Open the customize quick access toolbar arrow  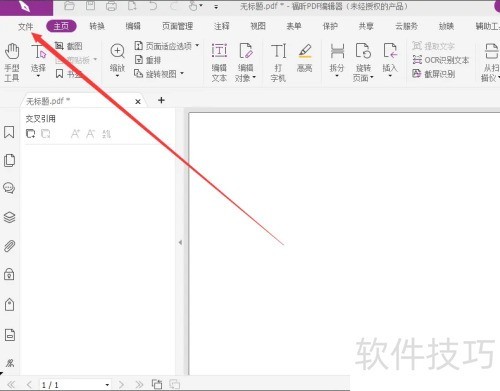(x=216, y=6)
